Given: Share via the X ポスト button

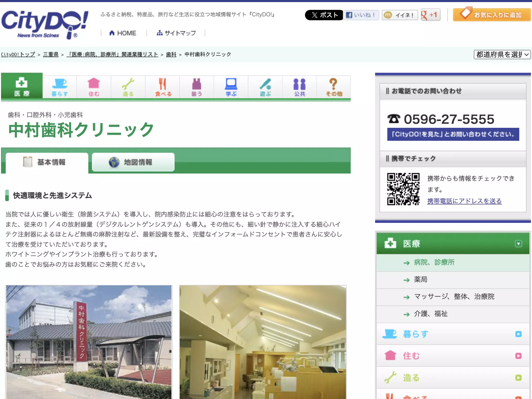Looking at the screenshot, I should coord(324,15).
